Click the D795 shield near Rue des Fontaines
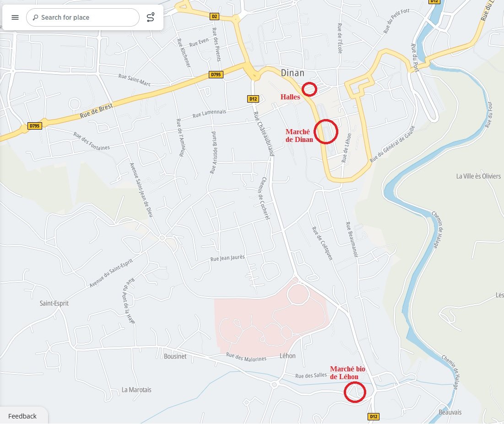Image resolution: width=504 pixels, height=424 pixels. coord(34,126)
